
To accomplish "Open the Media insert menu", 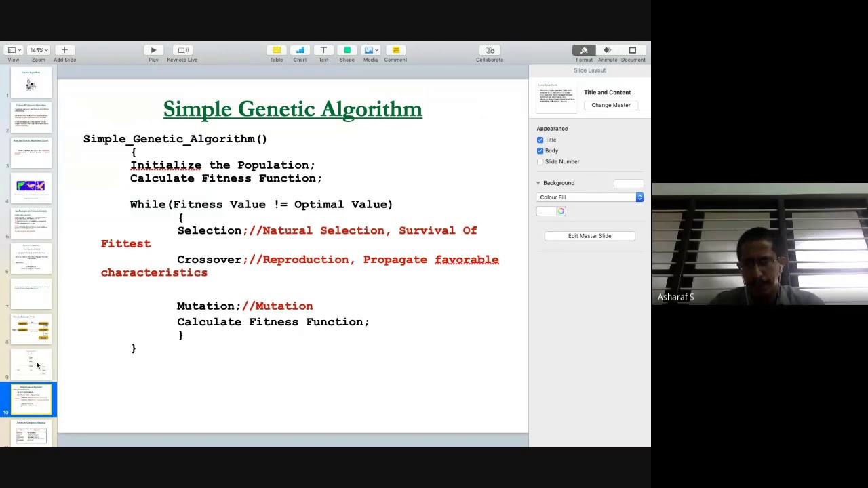I will click(370, 50).
